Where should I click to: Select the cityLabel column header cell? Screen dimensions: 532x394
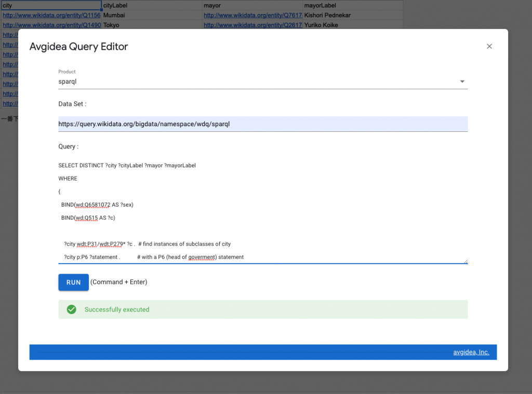152,6
